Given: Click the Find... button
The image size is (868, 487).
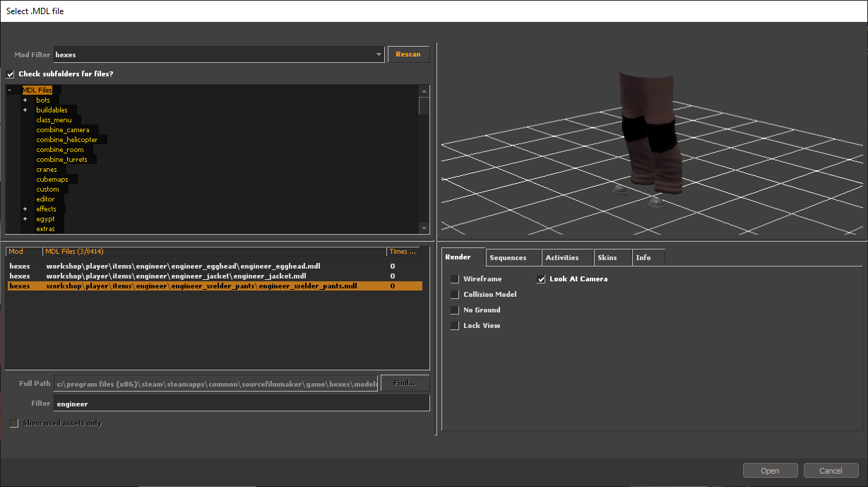Looking at the screenshot, I should tap(405, 383).
